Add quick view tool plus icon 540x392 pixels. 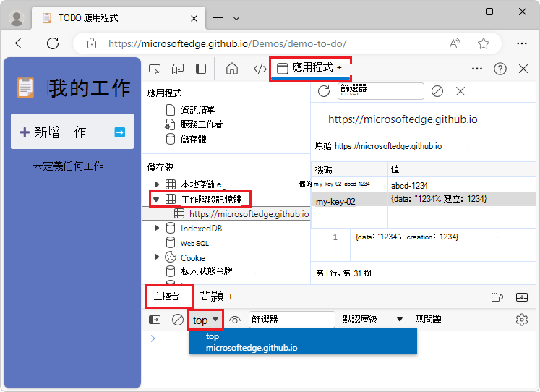click(x=231, y=297)
